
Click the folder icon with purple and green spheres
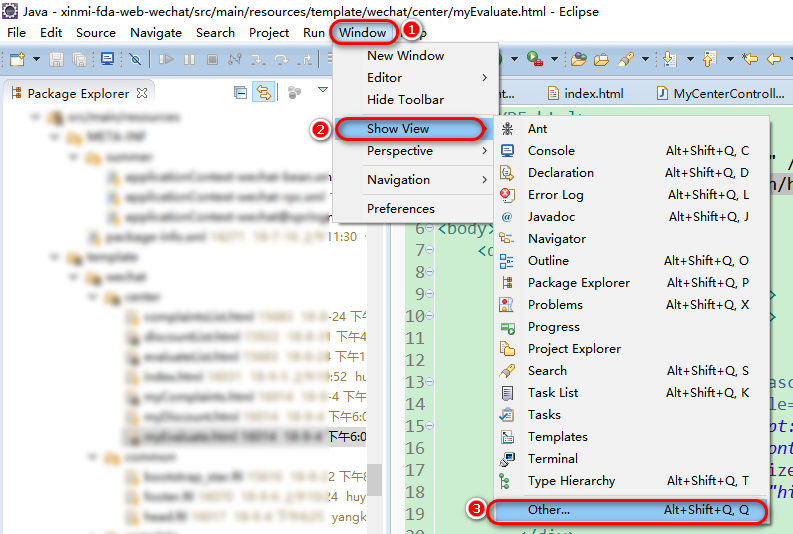click(579, 60)
